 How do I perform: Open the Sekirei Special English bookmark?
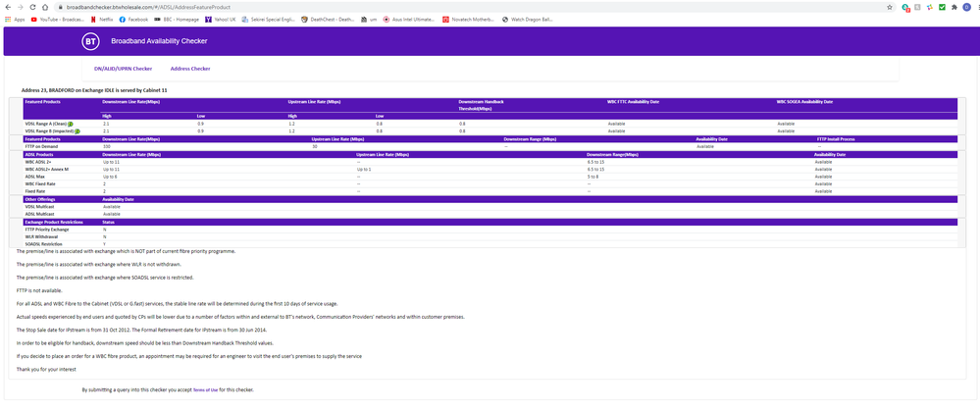(268, 20)
